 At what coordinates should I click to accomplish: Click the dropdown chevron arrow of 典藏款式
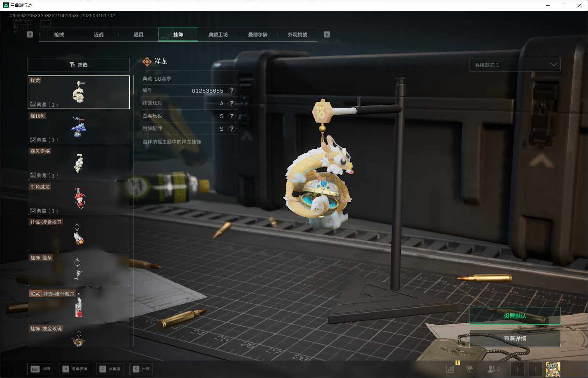click(x=554, y=65)
